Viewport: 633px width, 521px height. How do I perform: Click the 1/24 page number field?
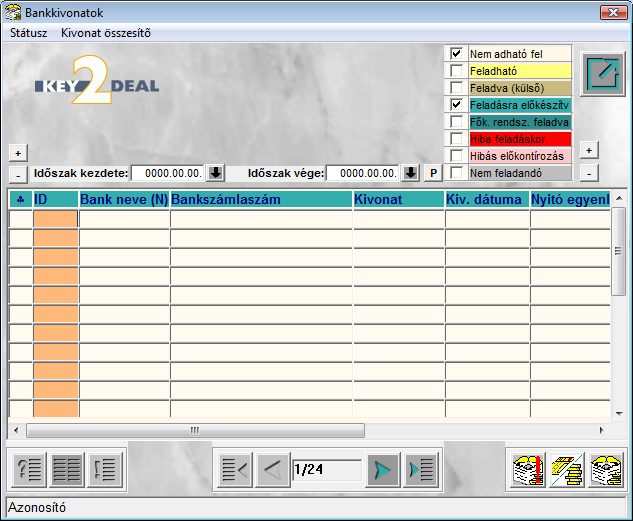coord(327,470)
